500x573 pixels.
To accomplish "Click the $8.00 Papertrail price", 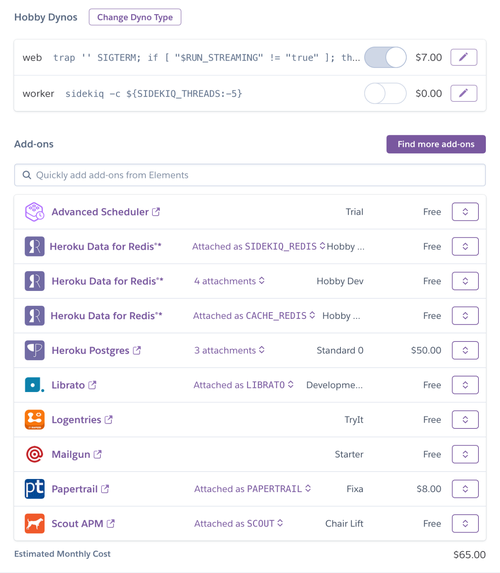I will pos(429,489).
